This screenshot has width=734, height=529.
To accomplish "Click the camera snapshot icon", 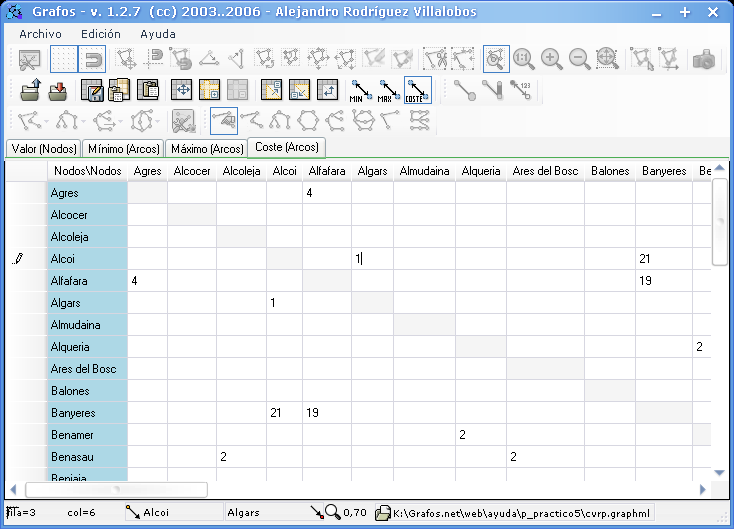I will click(x=705, y=59).
